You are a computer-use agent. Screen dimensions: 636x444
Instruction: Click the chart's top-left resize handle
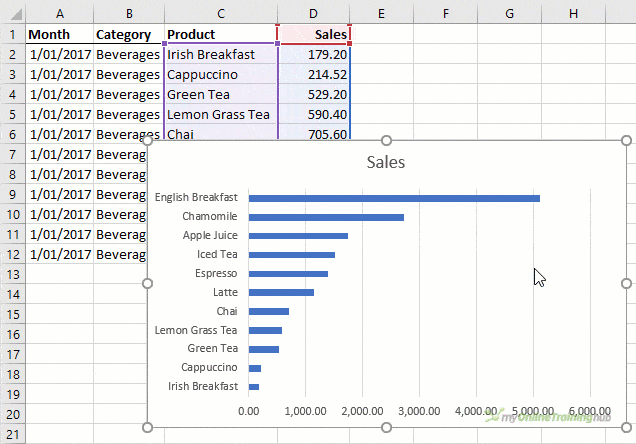point(148,140)
